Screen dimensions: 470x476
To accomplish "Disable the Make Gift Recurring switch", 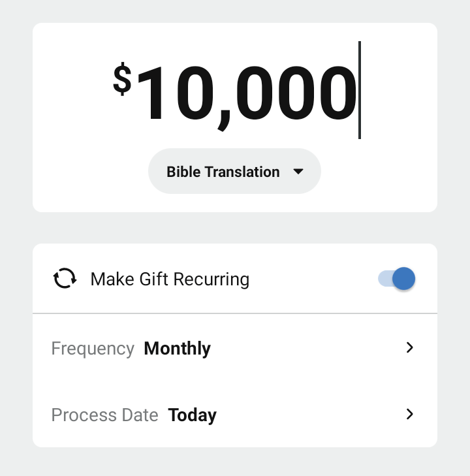I will [x=396, y=279].
